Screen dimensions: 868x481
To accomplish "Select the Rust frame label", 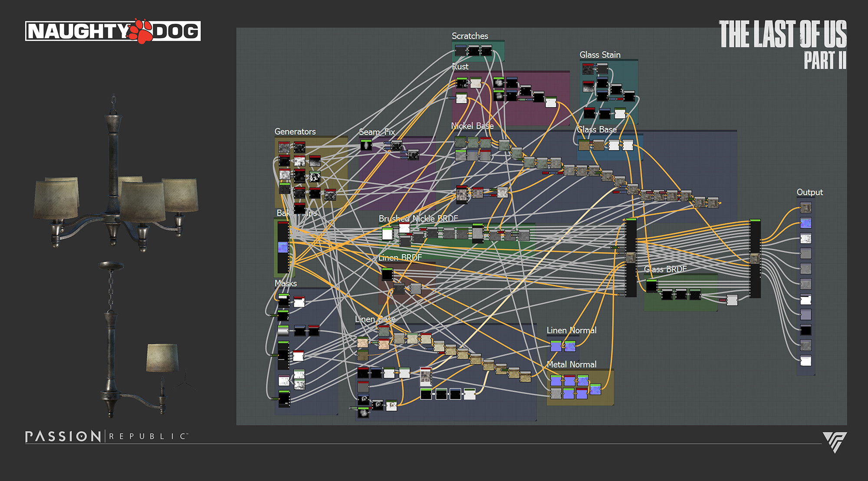I will click(460, 67).
